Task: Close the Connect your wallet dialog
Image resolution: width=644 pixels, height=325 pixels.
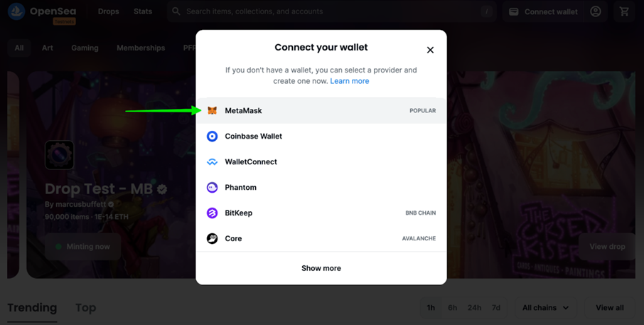Action: (430, 50)
